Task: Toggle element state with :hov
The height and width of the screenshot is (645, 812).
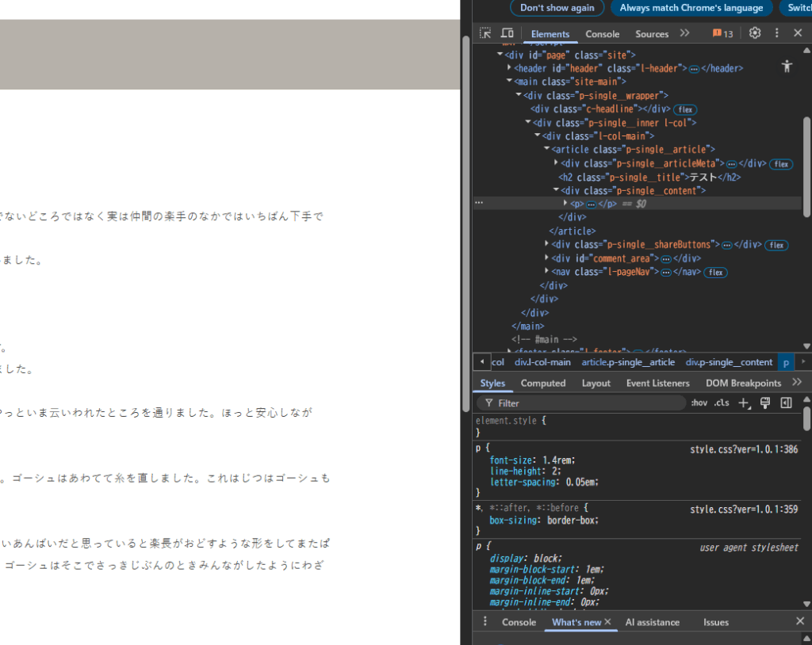Action: coord(699,403)
